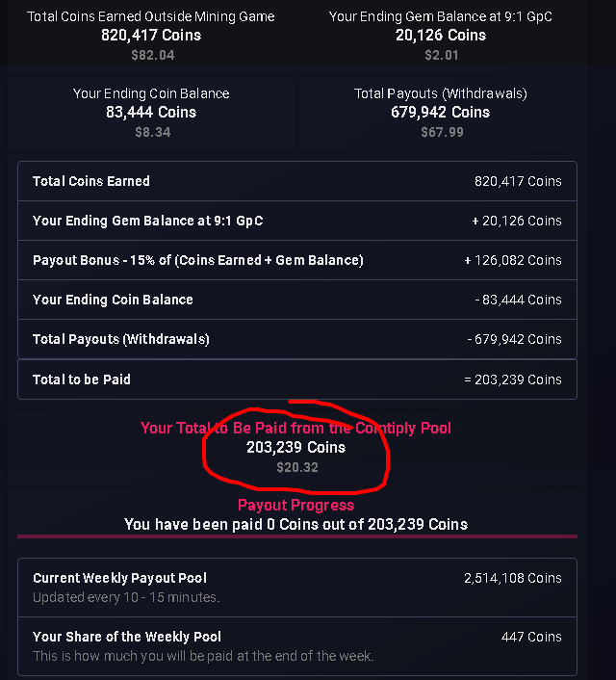Select the - 83,444 Coins table value
Viewport: 616px width, 680px height.
tap(518, 300)
